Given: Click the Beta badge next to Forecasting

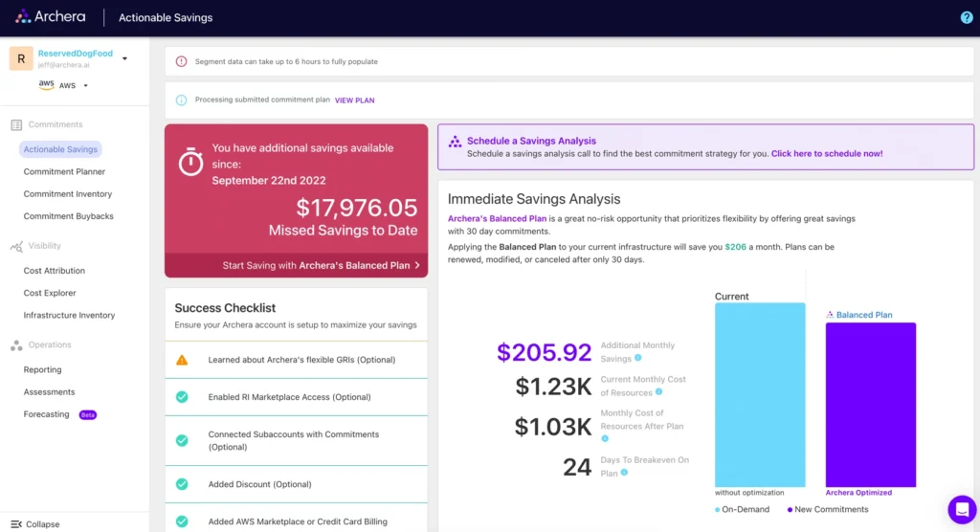Looking at the screenshot, I should pyautogui.click(x=87, y=414).
